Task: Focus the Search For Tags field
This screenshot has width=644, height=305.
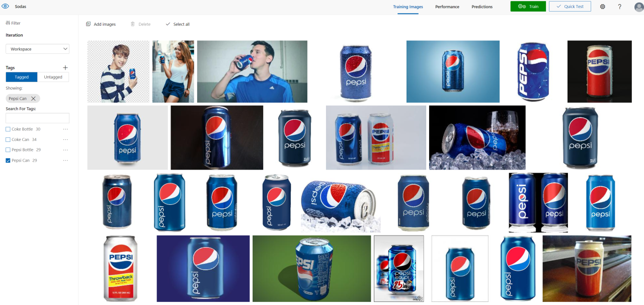Action: tap(37, 118)
